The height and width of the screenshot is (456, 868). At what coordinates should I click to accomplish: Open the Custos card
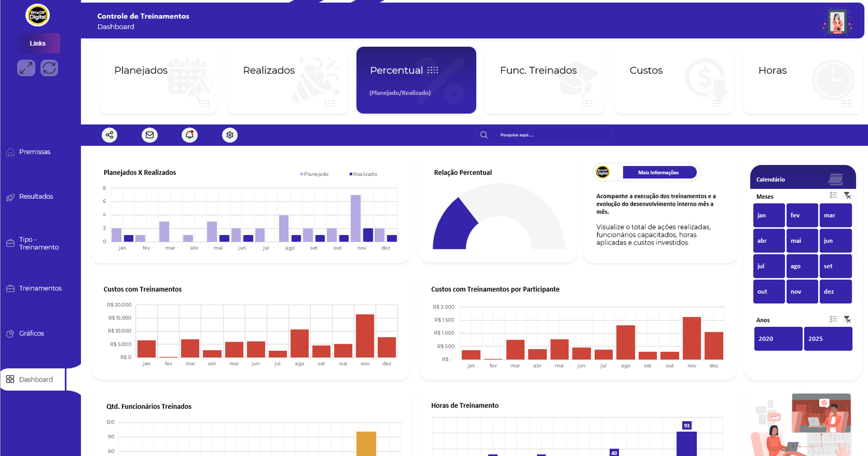(673, 80)
